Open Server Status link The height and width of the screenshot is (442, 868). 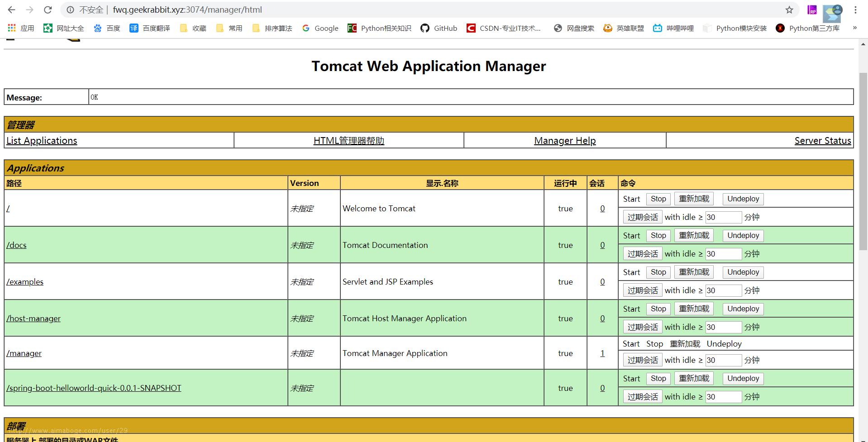click(x=823, y=141)
